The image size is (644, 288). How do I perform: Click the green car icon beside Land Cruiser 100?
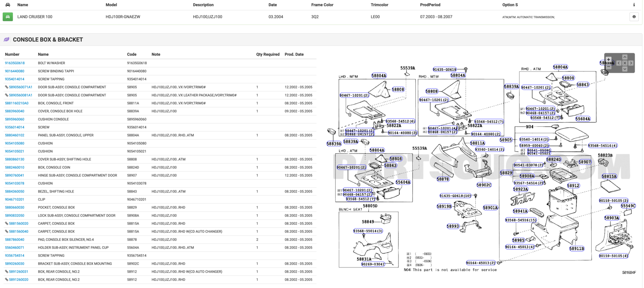click(8, 17)
